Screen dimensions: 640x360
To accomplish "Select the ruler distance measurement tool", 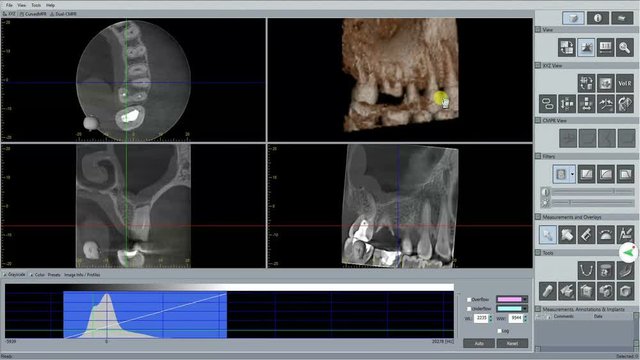I will [x=586, y=235].
